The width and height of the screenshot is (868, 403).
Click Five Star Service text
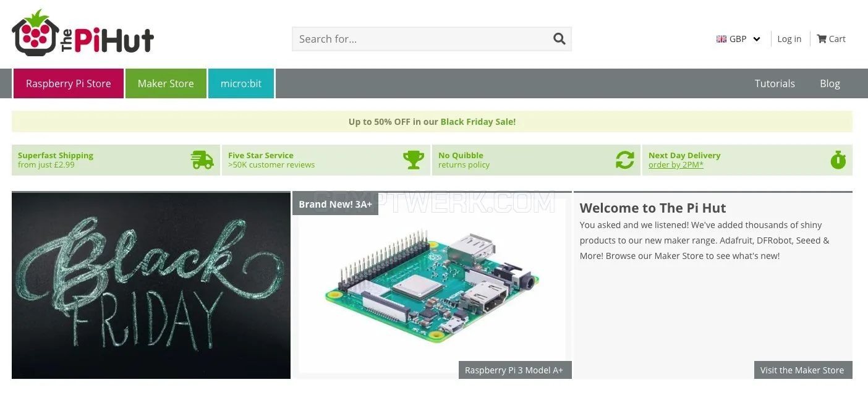click(261, 155)
